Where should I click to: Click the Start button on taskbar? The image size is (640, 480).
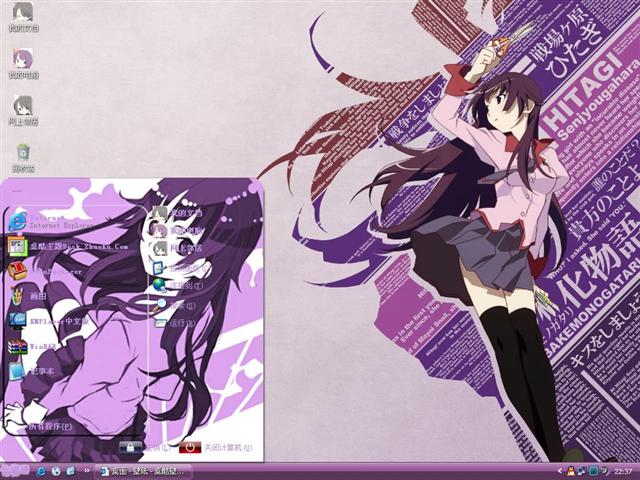pyautogui.click(x=15, y=471)
